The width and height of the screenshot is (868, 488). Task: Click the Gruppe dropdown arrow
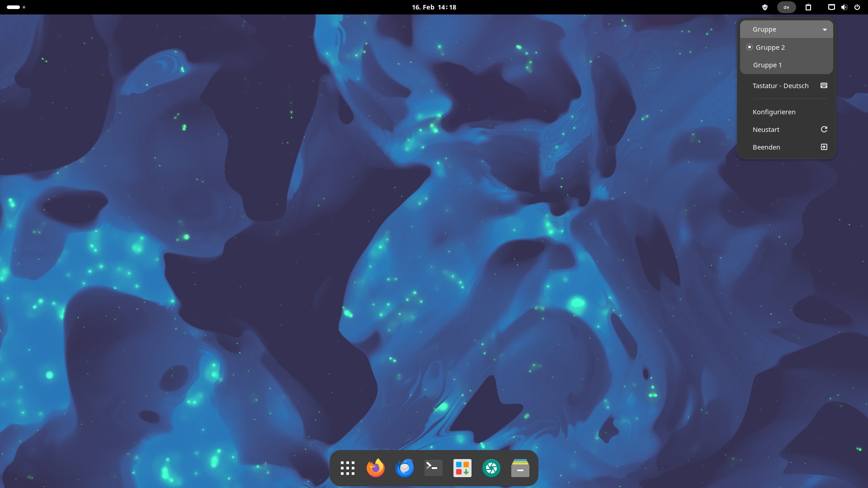pyautogui.click(x=825, y=30)
